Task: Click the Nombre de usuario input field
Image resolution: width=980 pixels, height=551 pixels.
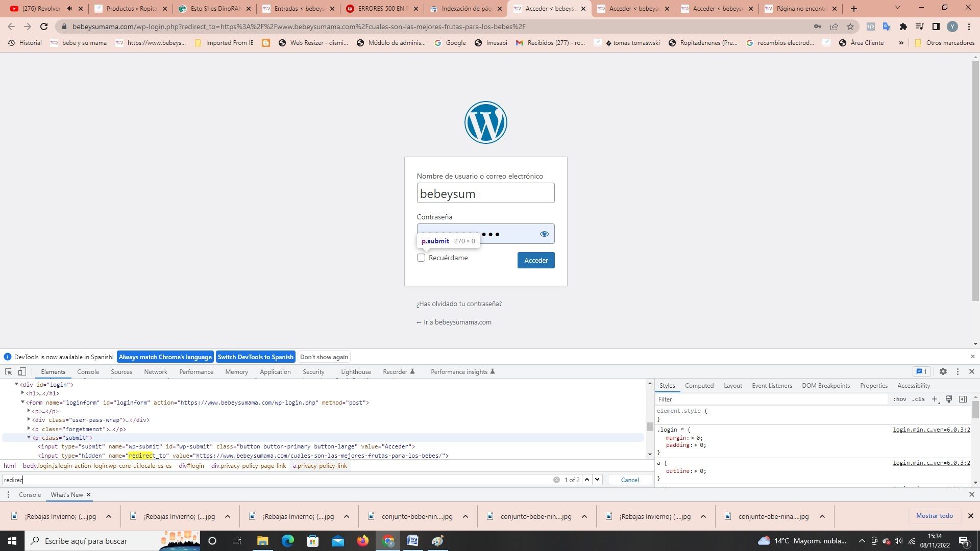Action: coord(485,193)
